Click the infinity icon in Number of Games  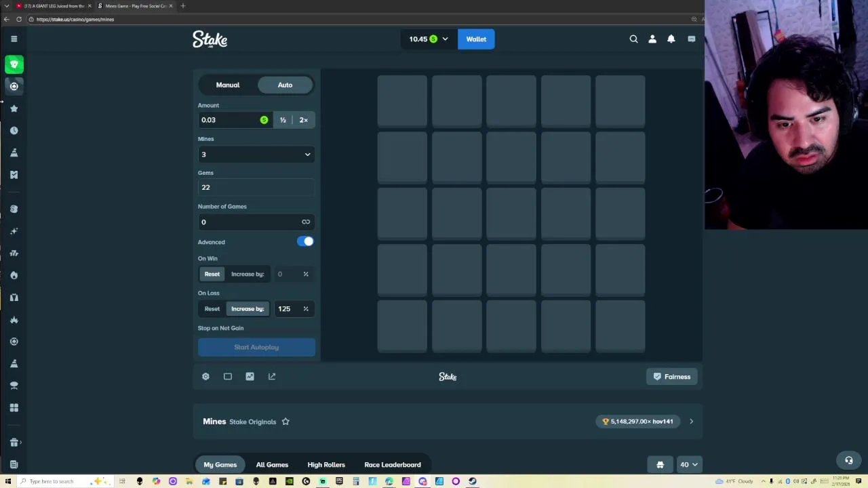[x=306, y=222]
